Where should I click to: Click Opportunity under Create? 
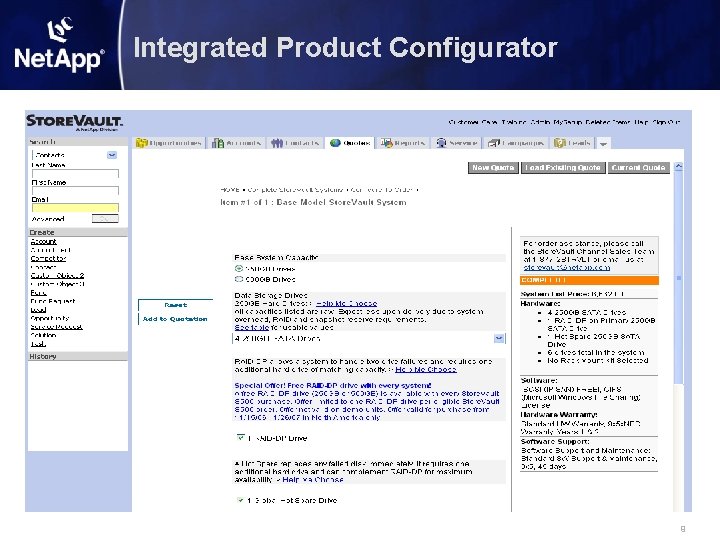click(50, 318)
